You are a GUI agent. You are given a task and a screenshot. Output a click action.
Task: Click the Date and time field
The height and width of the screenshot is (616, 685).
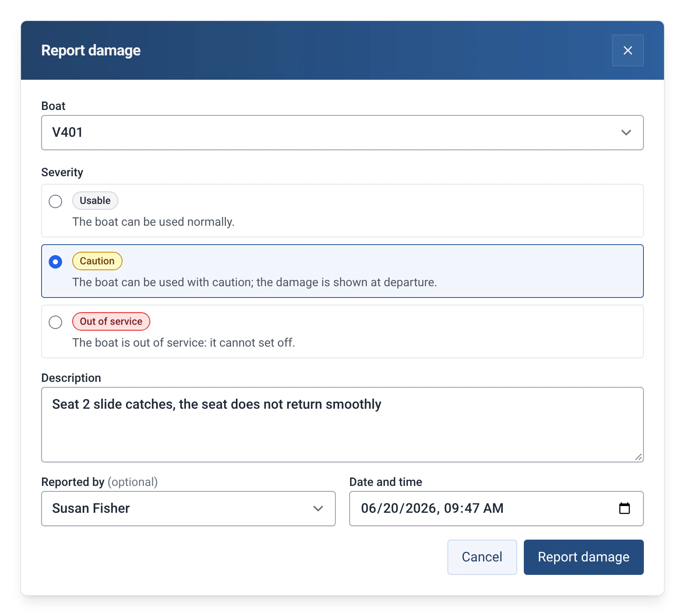coord(497,509)
